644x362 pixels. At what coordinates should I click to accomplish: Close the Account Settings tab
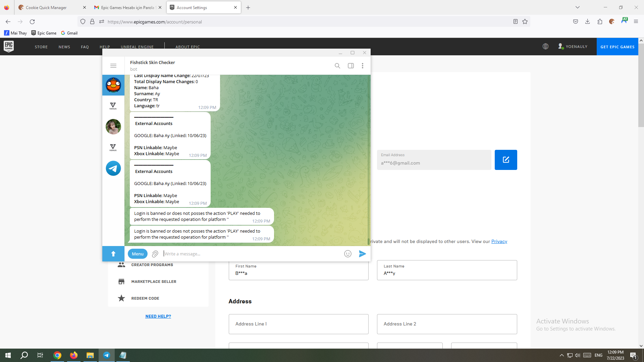coord(235,7)
